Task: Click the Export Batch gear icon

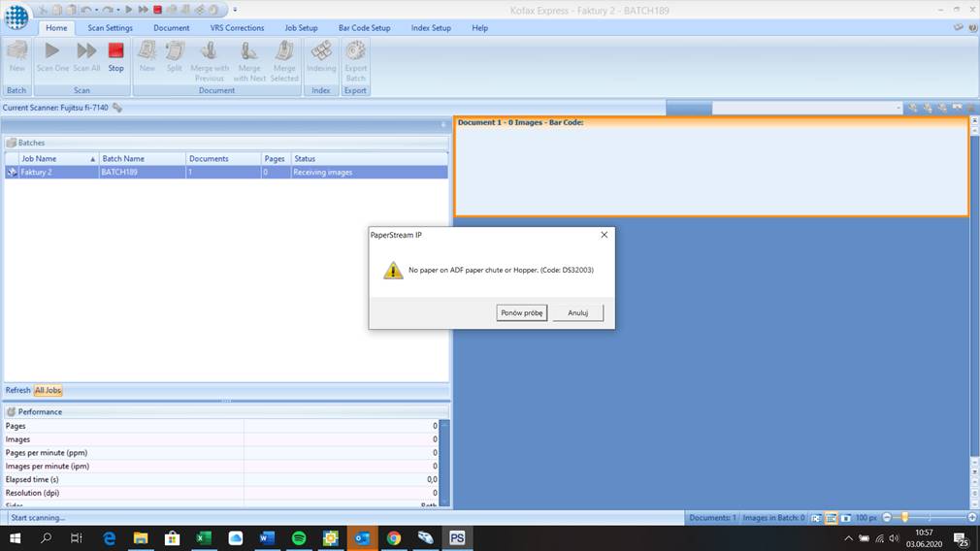Action: tap(356, 50)
